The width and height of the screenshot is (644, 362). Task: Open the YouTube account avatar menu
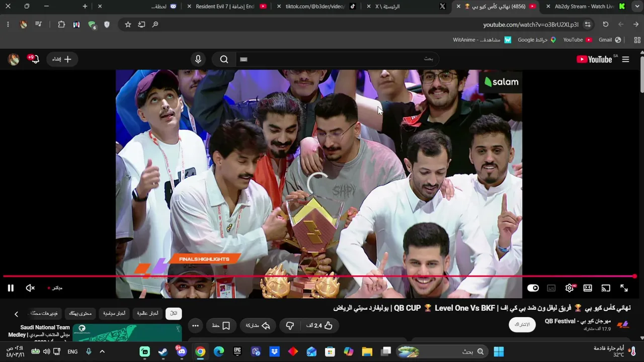pyautogui.click(x=14, y=59)
